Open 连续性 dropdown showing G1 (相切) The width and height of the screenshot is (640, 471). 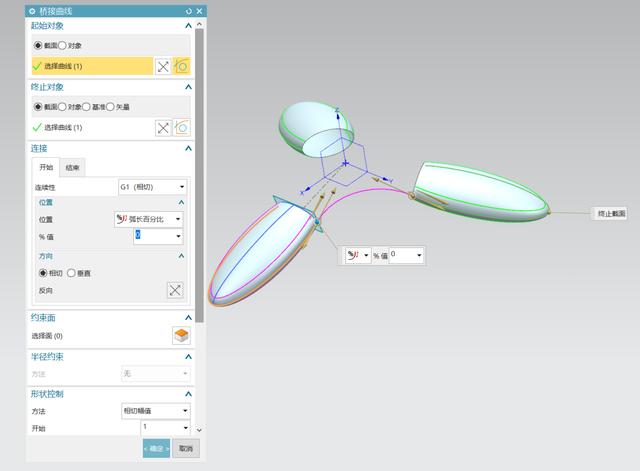coord(153,187)
